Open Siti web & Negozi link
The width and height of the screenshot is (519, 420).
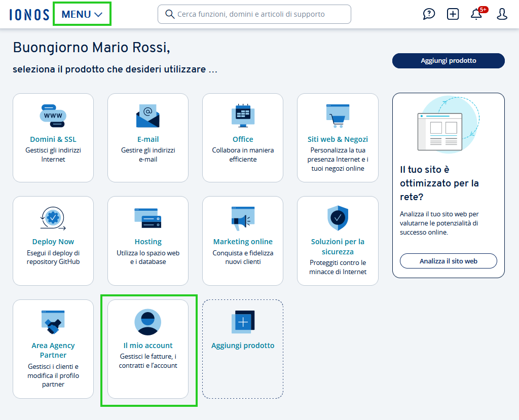click(338, 139)
